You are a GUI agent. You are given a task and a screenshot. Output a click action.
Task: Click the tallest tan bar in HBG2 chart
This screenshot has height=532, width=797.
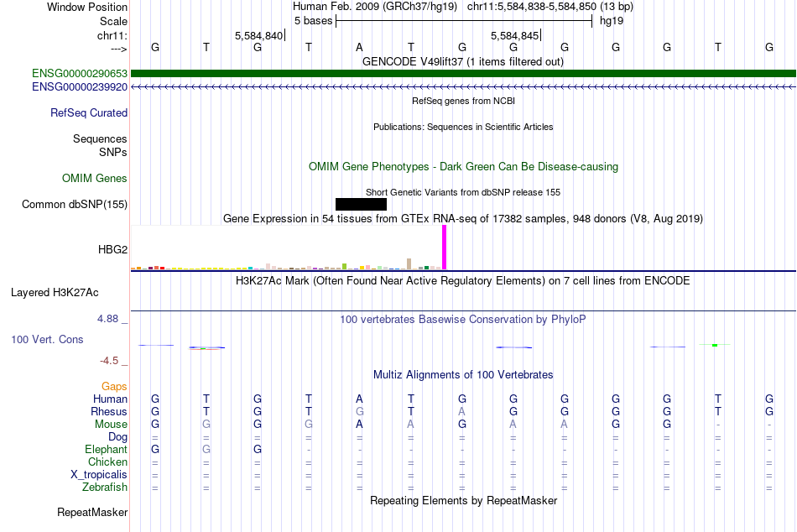(x=409, y=264)
